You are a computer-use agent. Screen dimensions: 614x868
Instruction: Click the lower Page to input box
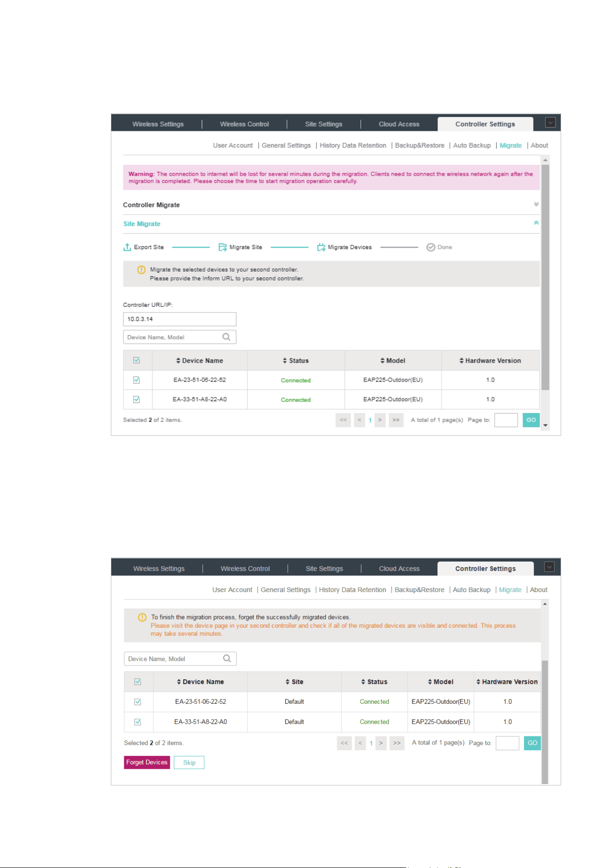507,743
